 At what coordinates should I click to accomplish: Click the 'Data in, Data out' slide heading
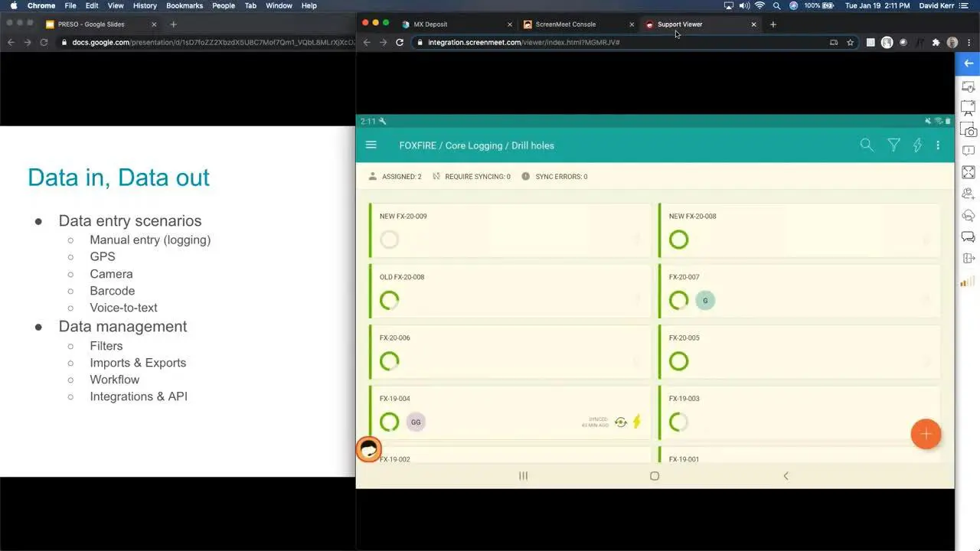(x=119, y=178)
